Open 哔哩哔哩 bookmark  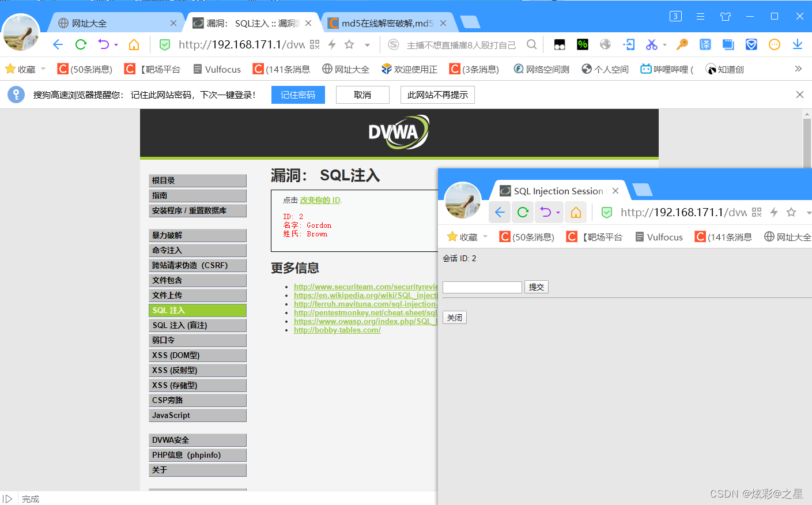click(667, 69)
